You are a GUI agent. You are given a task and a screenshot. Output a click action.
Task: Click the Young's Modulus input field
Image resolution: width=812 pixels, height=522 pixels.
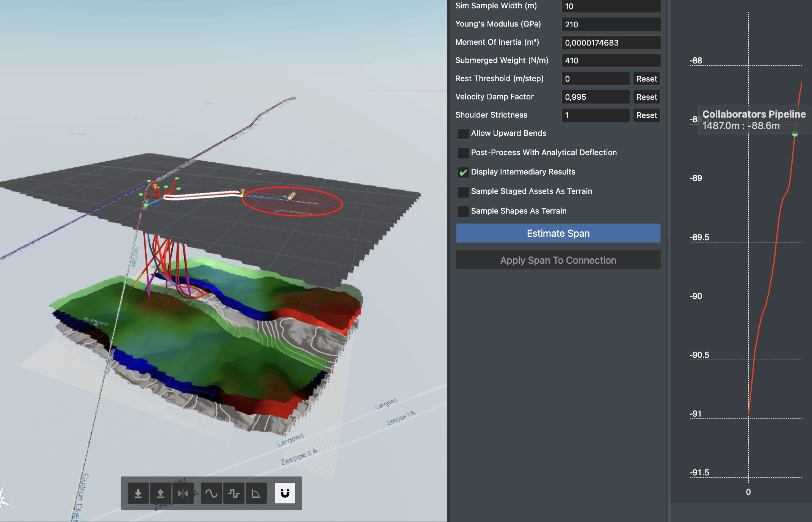click(611, 24)
